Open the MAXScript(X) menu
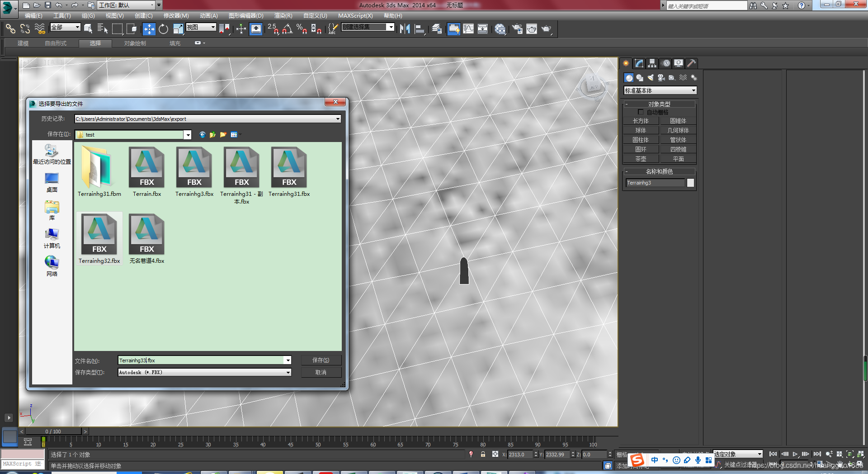This screenshot has width=868, height=474. 355,15
